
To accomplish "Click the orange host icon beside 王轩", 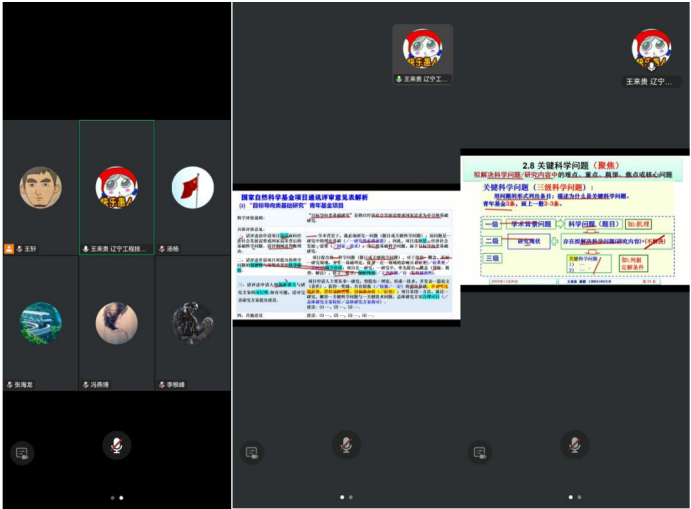I will pyautogui.click(x=9, y=248).
